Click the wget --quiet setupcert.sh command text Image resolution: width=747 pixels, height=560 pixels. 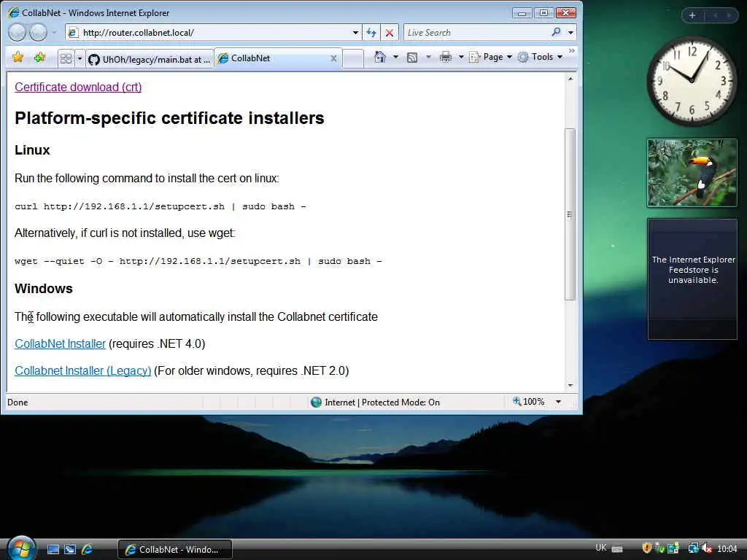tap(198, 262)
